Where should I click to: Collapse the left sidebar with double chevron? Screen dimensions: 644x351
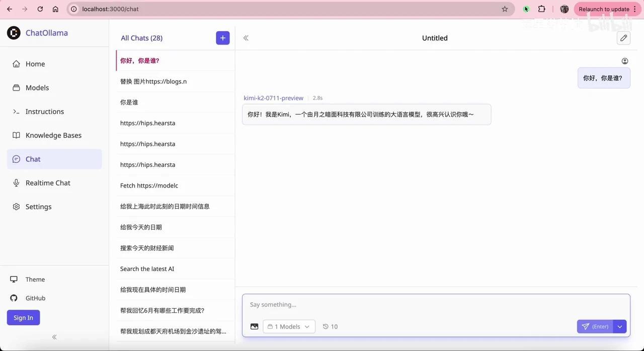[x=54, y=337]
